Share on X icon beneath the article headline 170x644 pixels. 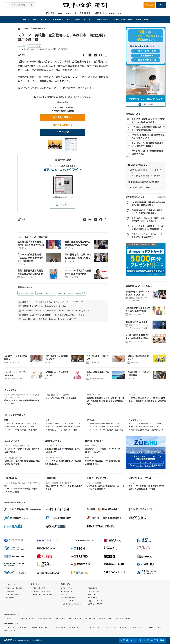click(95, 55)
